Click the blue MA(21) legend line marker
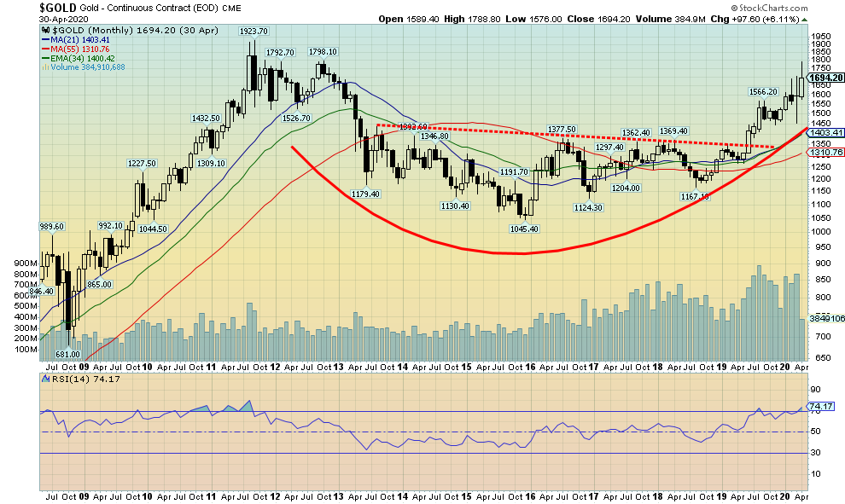This screenshot has height=504, width=845. pyautogui.click(x=44, y=38)
